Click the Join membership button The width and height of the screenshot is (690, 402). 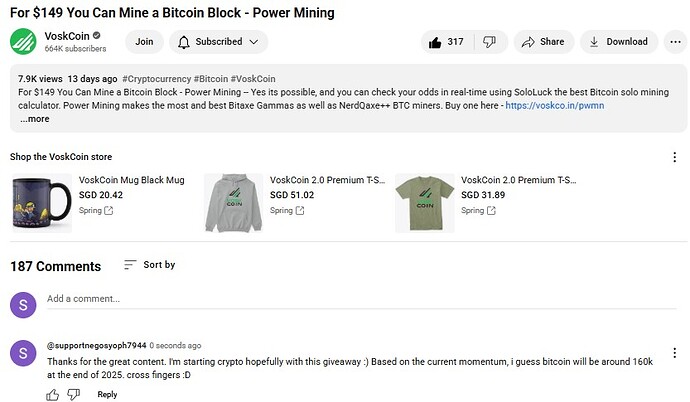(x=144, y=42)
